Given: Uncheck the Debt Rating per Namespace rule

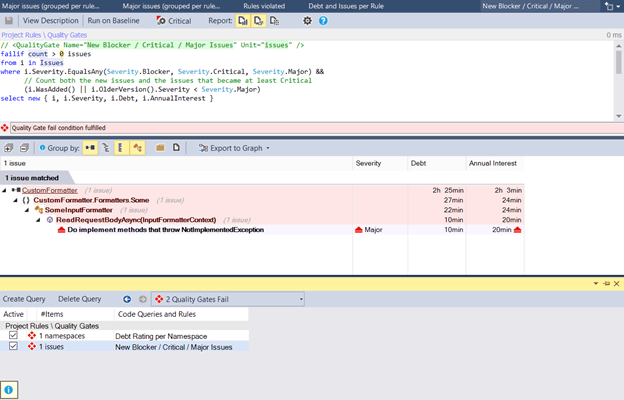Looking at the screenshot, I should coord(13,336).
